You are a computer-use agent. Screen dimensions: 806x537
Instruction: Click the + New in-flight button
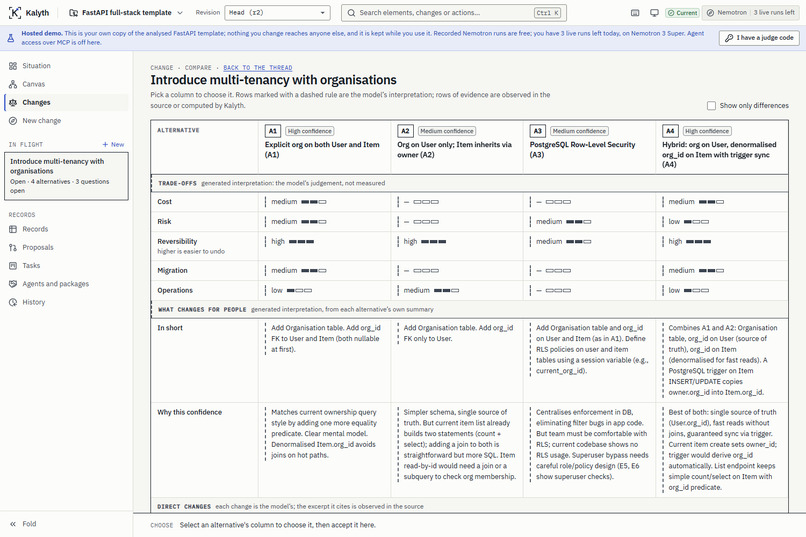pos(114,144)
